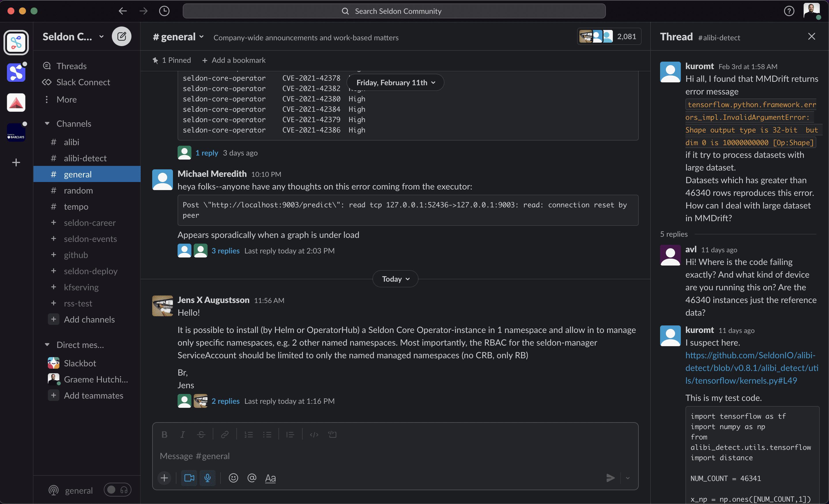Switch to the Barclays workspace
The height and width of the screenshot is (504, 829).
point(16,132)
